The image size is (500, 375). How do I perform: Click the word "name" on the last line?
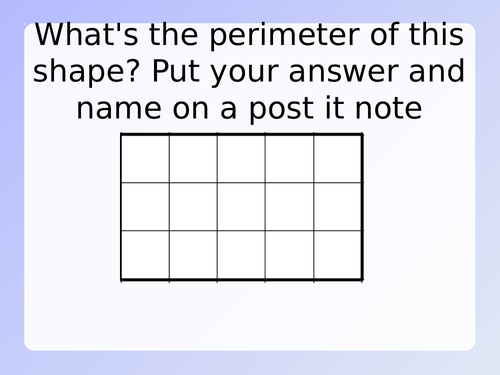pos(119,110)
